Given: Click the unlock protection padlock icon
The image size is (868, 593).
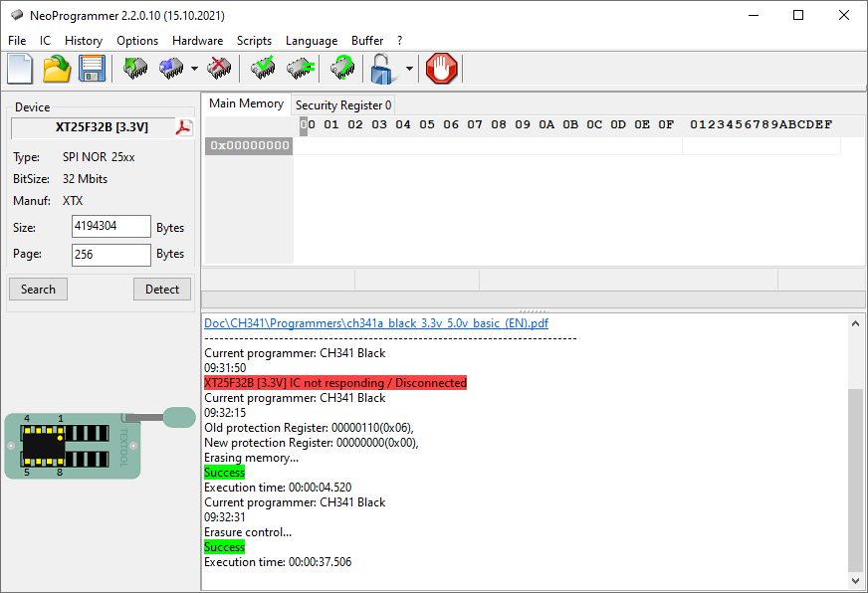Looking at the screenshot, I should pyautogui.click(x=382, y=69).
